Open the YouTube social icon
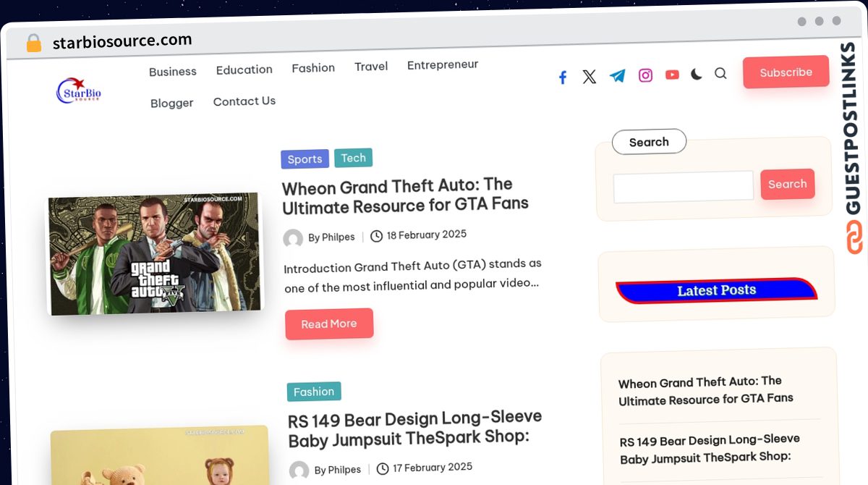 click(x=672, y=75)
